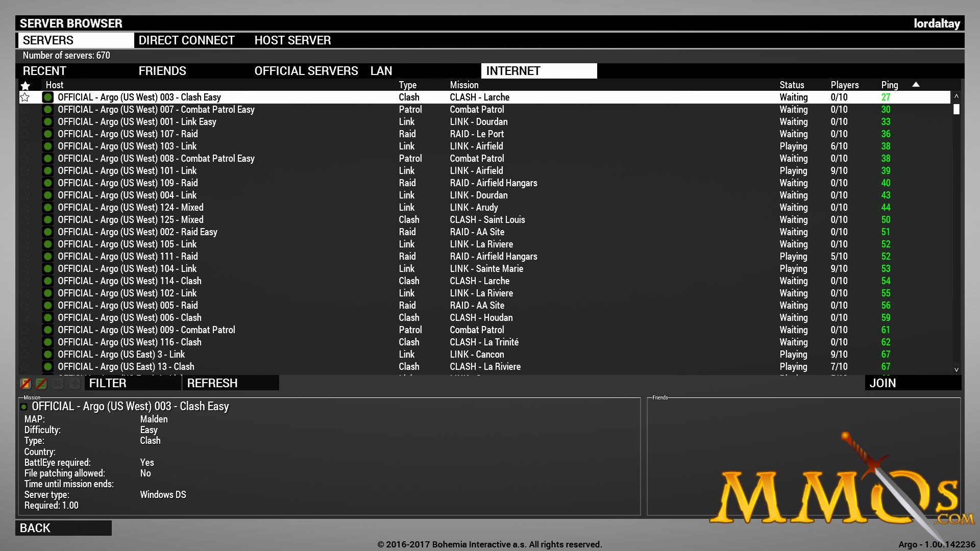Viewport: 980px width, 551px height.
Task: Open the Direct Connect tab
Action: pyautogui.click(x=186, y=40)
